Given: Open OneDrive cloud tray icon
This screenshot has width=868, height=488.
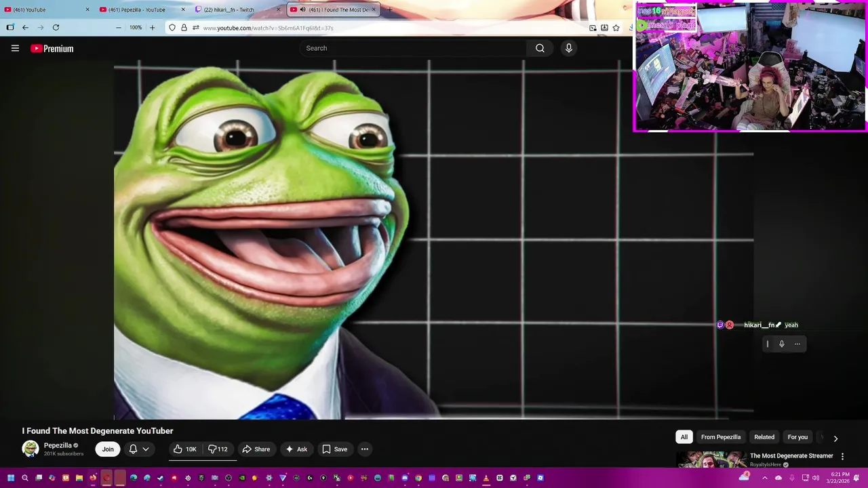Looking at the screenshot, I should 778,478.
